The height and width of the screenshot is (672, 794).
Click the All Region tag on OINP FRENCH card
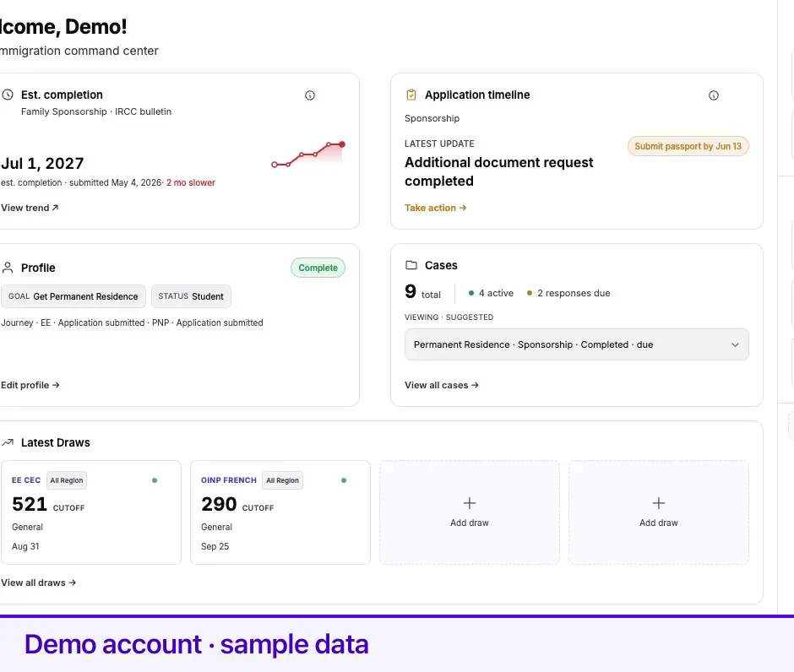click(x=282, y=480)
